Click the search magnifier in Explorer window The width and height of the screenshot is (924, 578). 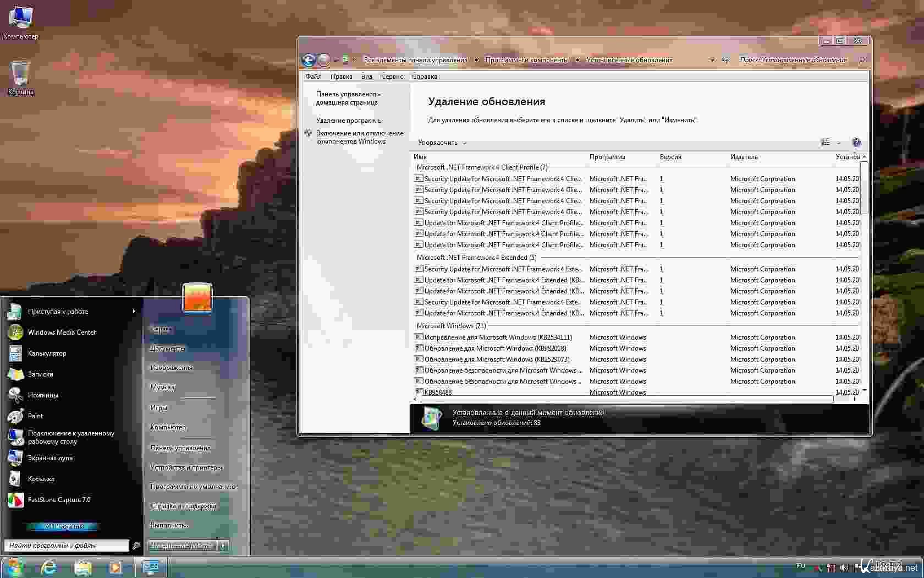point(862,60)
